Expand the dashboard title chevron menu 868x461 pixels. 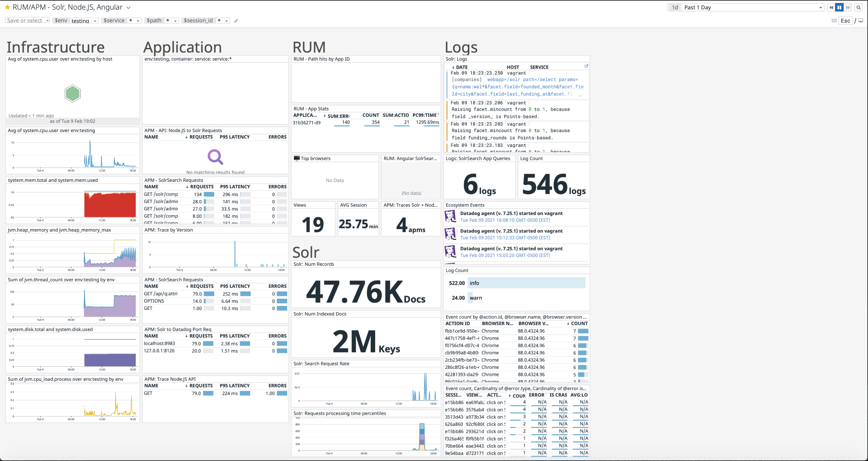[x=128, y=8]
